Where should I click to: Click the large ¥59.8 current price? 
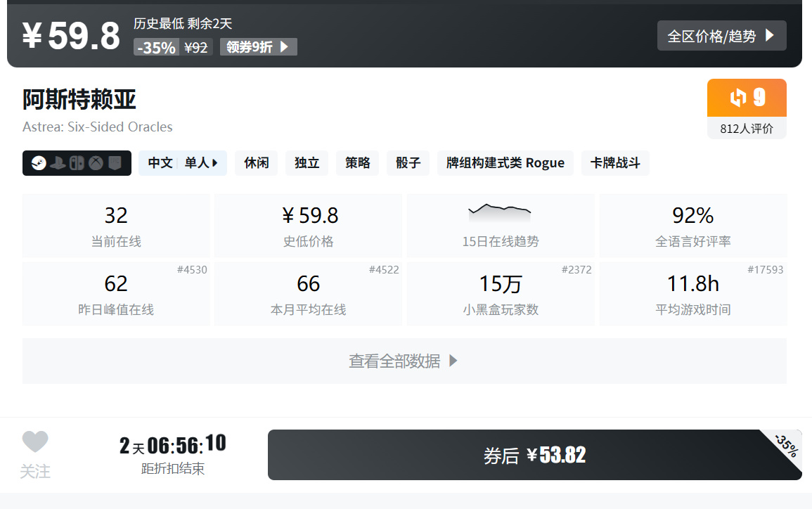coord(71,36)
